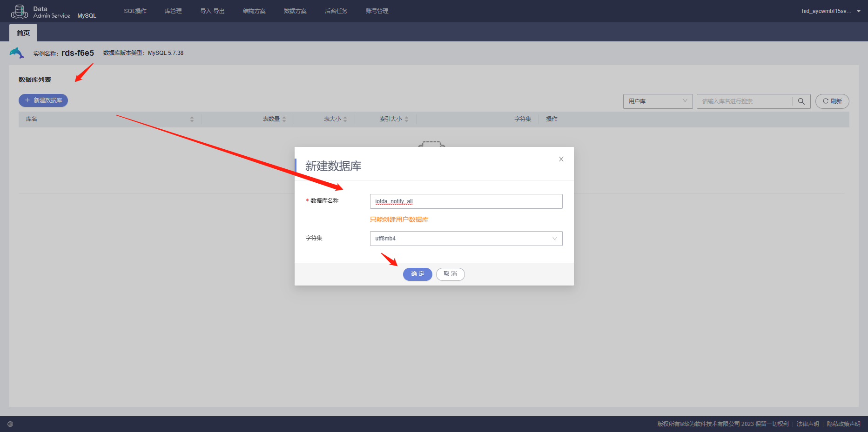
Task: Sort by 索引大小 column arrows
Action: (x=406, y=119)
